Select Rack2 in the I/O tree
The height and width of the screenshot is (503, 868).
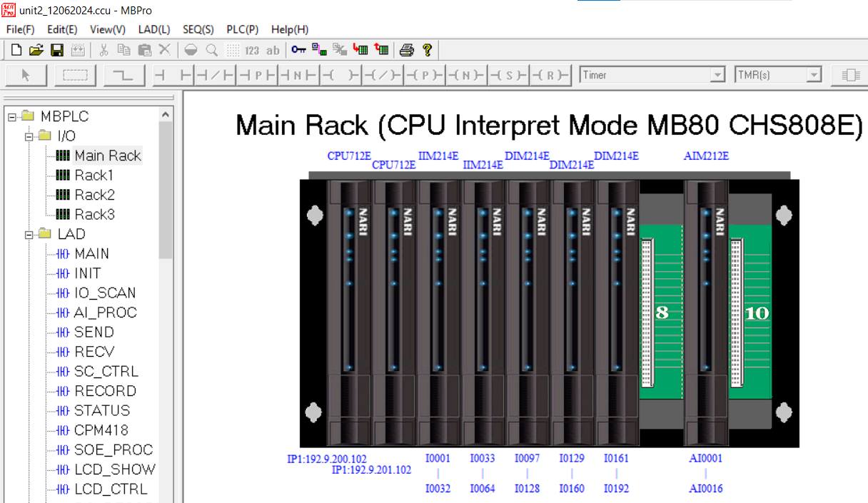[94, 195]
